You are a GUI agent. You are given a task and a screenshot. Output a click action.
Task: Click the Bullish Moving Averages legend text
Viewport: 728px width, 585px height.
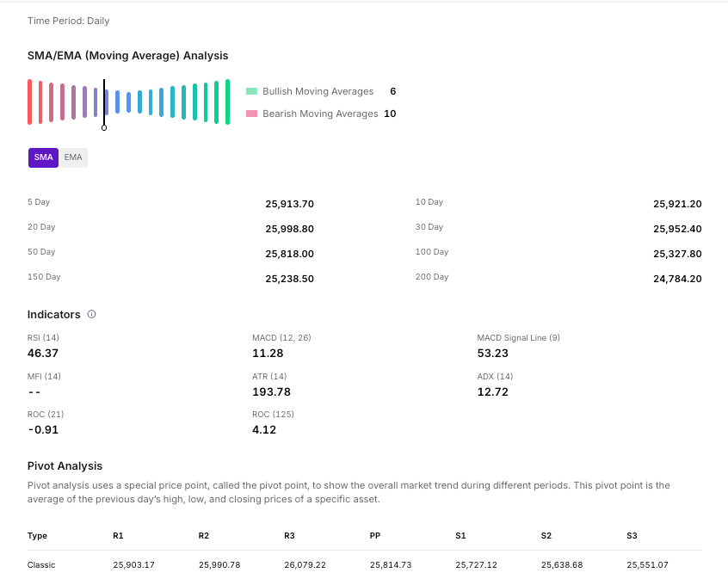coord(318,91)
